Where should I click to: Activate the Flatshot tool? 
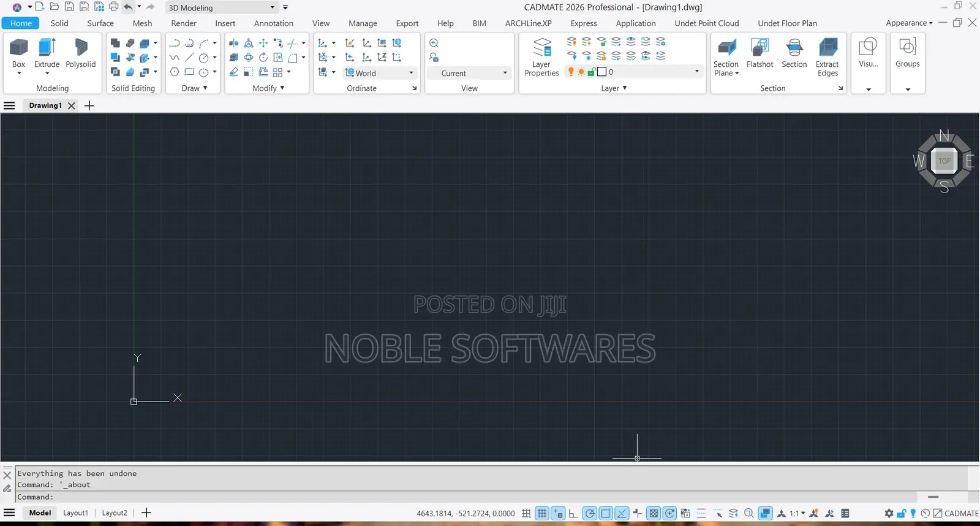point(760,54)
